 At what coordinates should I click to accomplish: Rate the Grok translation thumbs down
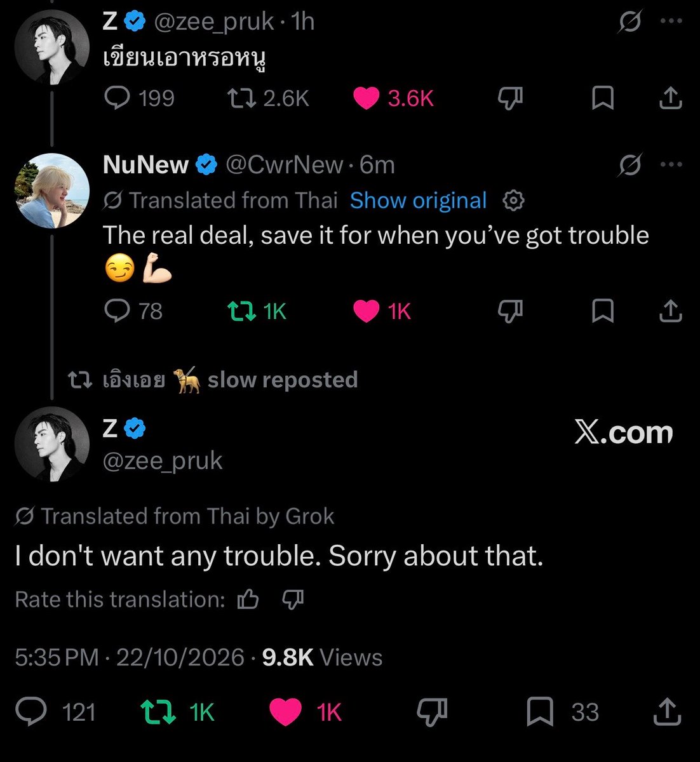click(x=292, y=599)
